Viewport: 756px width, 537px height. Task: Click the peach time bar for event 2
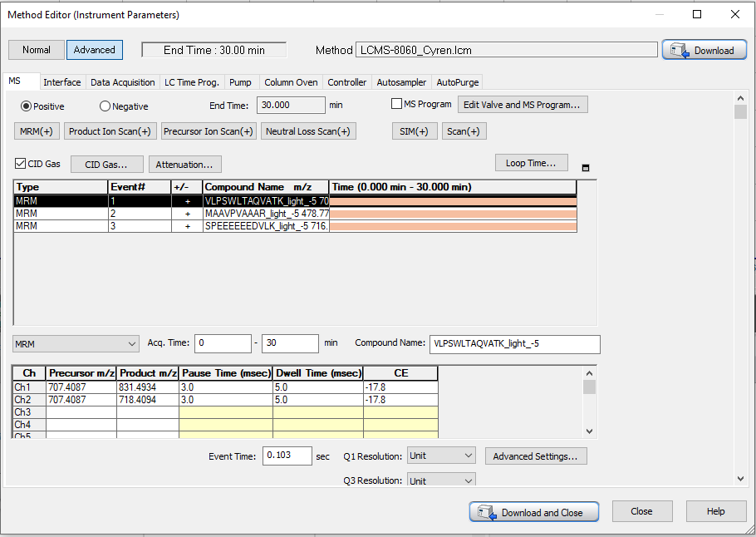tap(453, 214)
